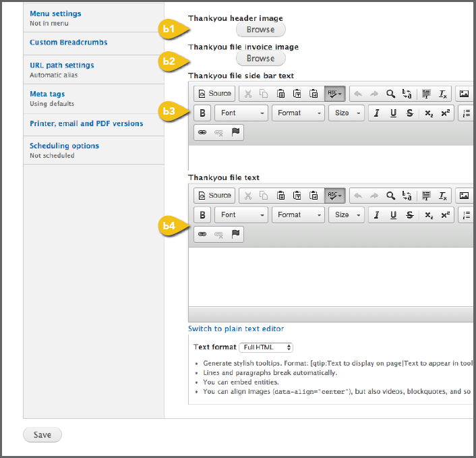Toggle Italic in Thankyou file text editor
This screenshot has height=458, width=476.
pos(377,215)
